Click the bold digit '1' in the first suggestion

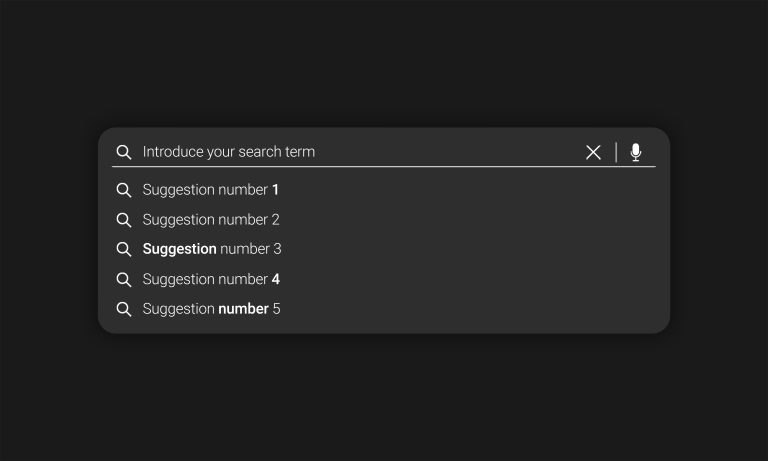[x=275, y=190]
